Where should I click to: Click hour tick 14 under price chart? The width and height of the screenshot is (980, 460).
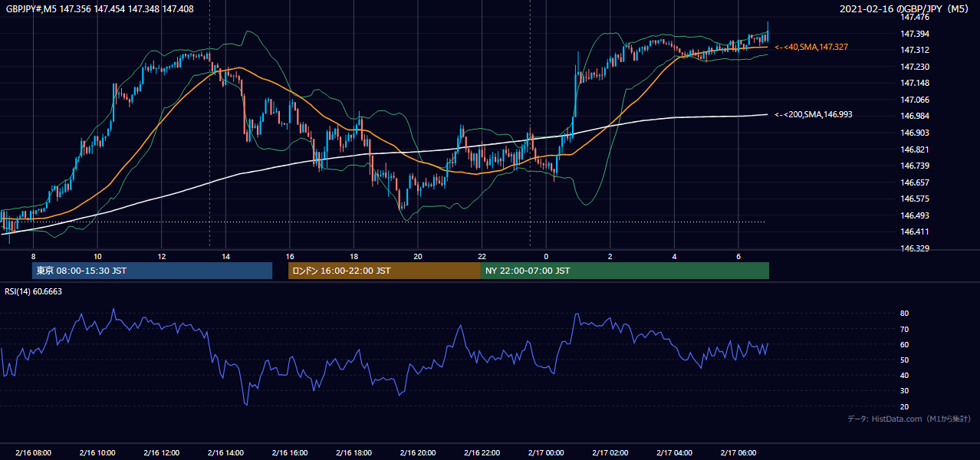(225, 255)
